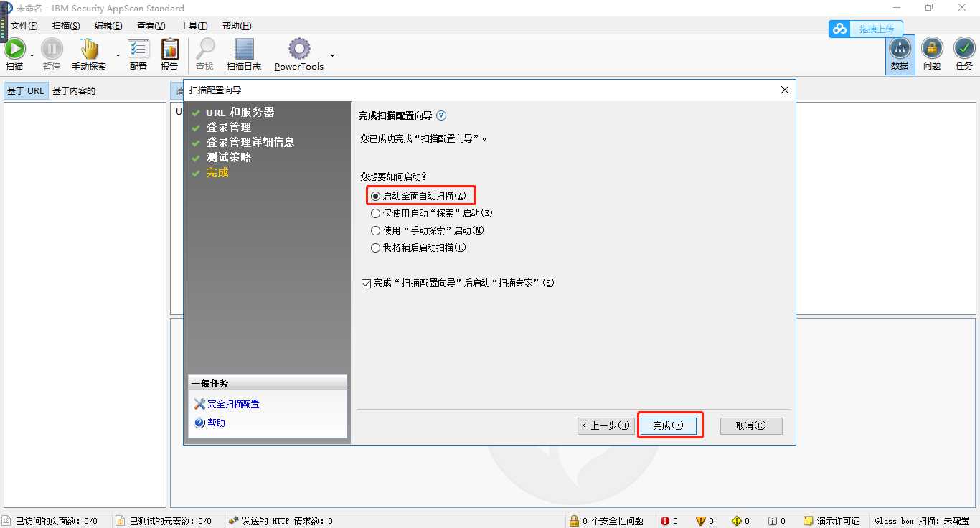The width and height of the screenshot is (980, 528).
Task: Open the scan log (扫描日志) icon
Action: 244,49
